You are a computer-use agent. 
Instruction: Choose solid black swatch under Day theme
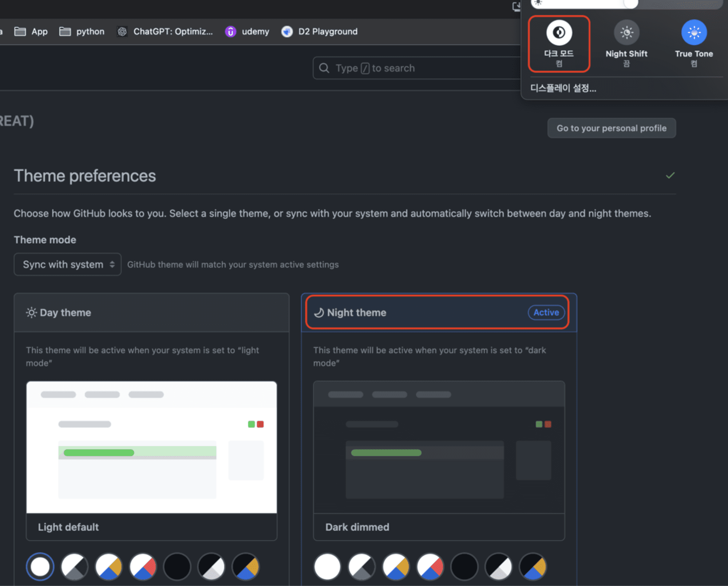tap(177, 567)
